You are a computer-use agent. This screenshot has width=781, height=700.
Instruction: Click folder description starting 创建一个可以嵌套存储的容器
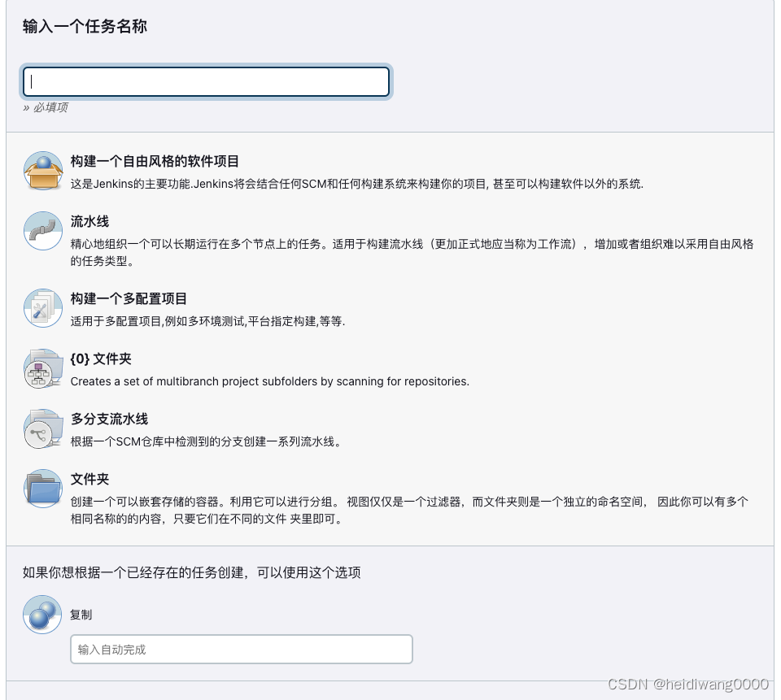pos(409,510)
